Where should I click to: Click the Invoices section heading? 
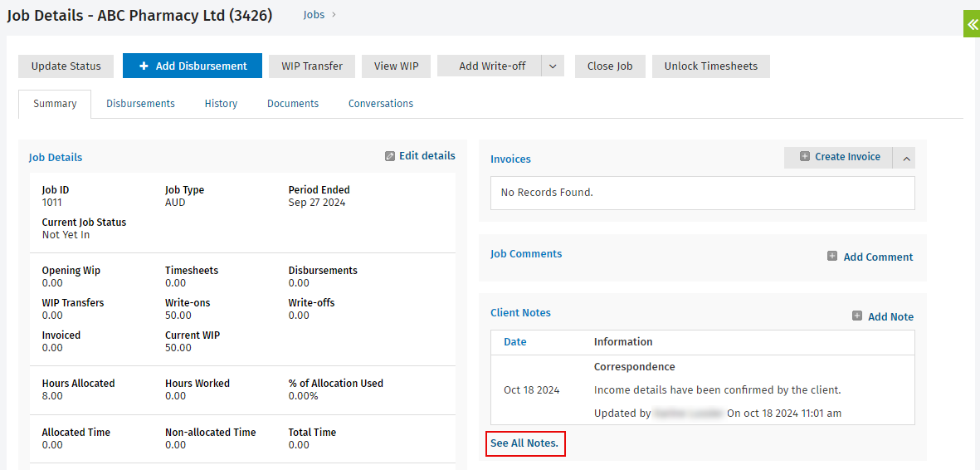(x=510, y=159)
